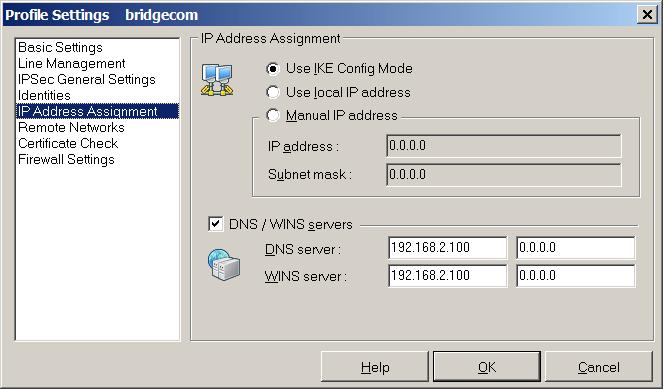Open Identities section

[44, 96]
